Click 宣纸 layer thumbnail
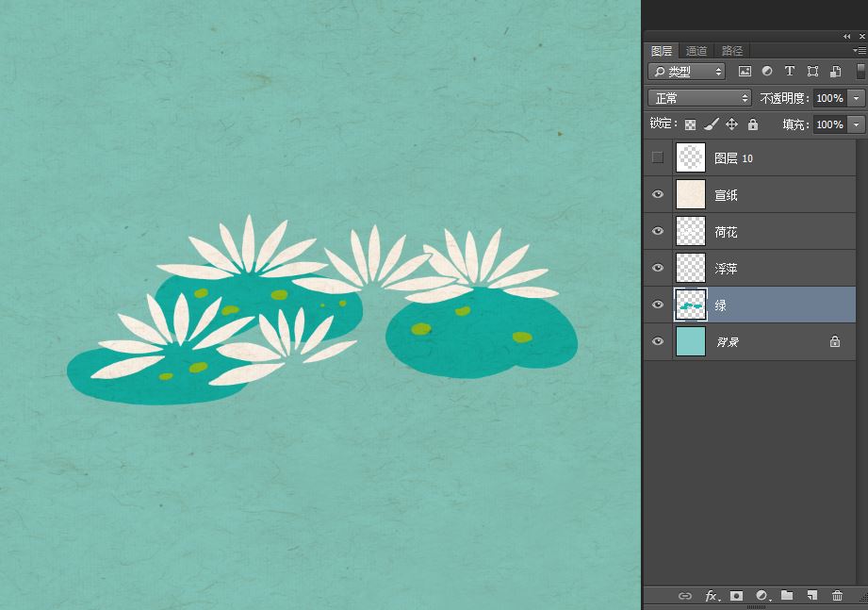The width and height of the screenshot is (868, 610). 691,194
